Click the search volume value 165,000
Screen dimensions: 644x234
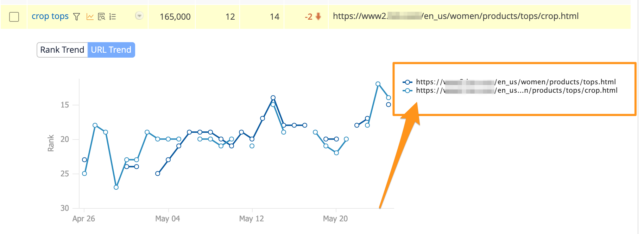click(175, 17)
